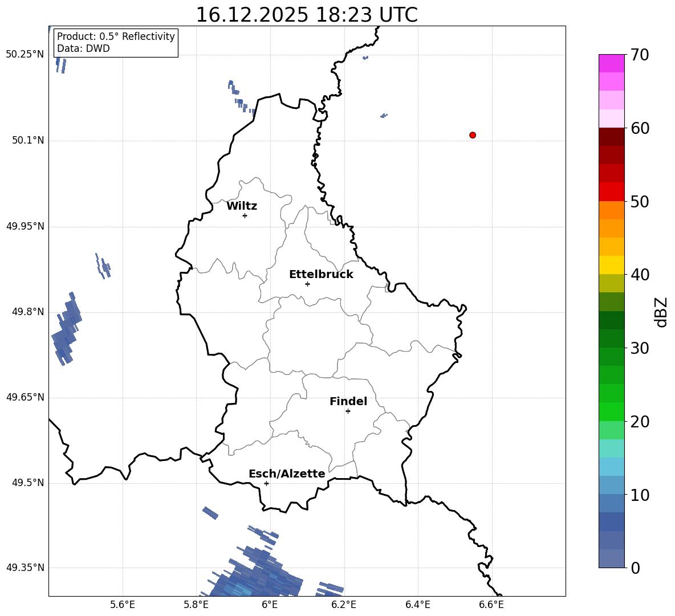Click the Ettelbruck station cross marker
This screenshot has width=675, height=616.
pos(307,284)
